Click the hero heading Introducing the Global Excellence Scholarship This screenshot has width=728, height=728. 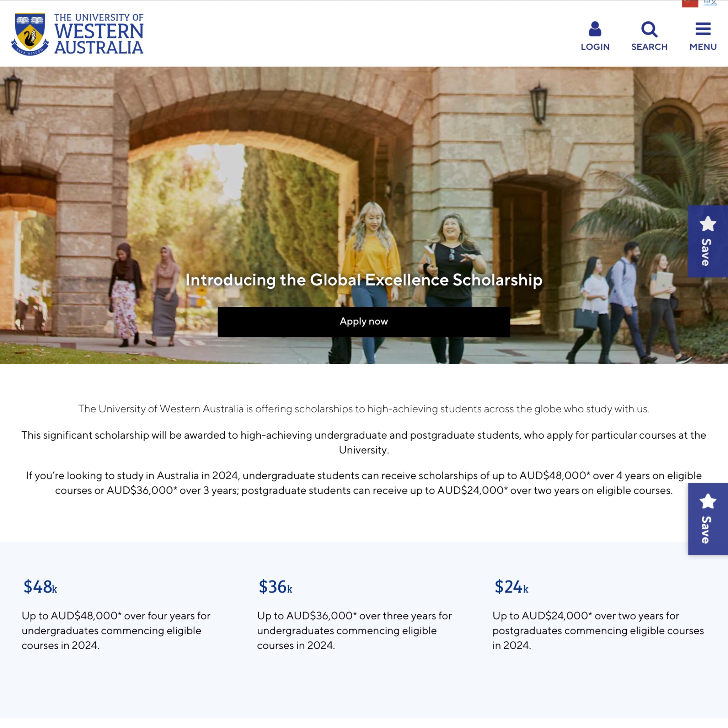[x=364, y=280]
